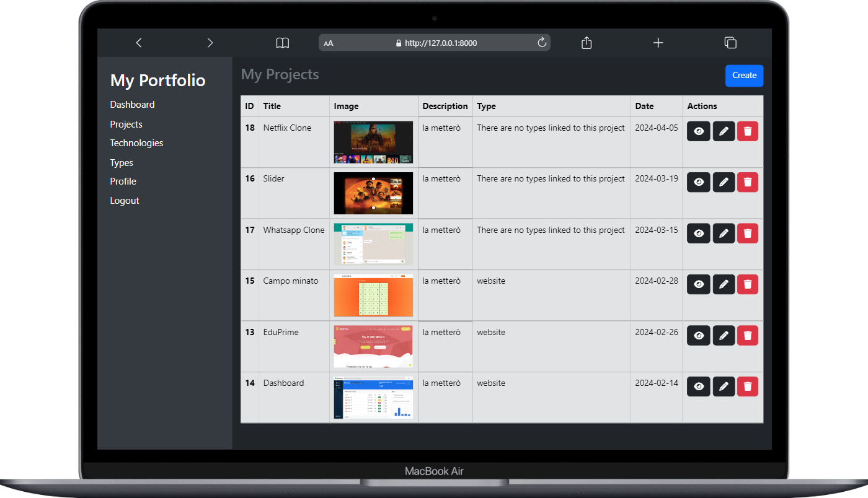
Task: Open the Slider project thumbnail image
Action: (x=373, y=193)
